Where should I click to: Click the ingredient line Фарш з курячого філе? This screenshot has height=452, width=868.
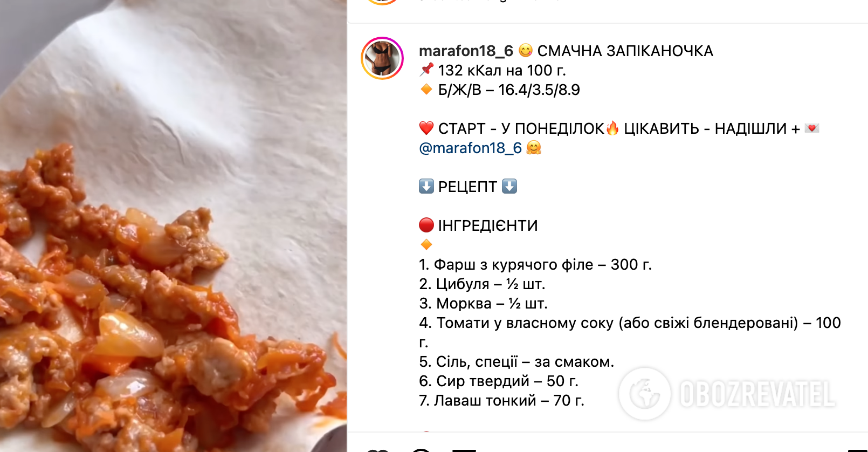(x=535, y=264)
